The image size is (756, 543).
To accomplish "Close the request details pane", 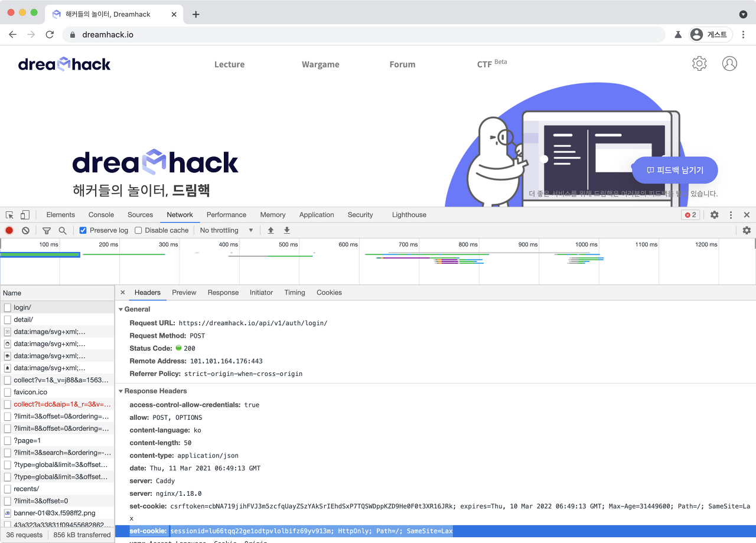I will (x=122, y=292).
